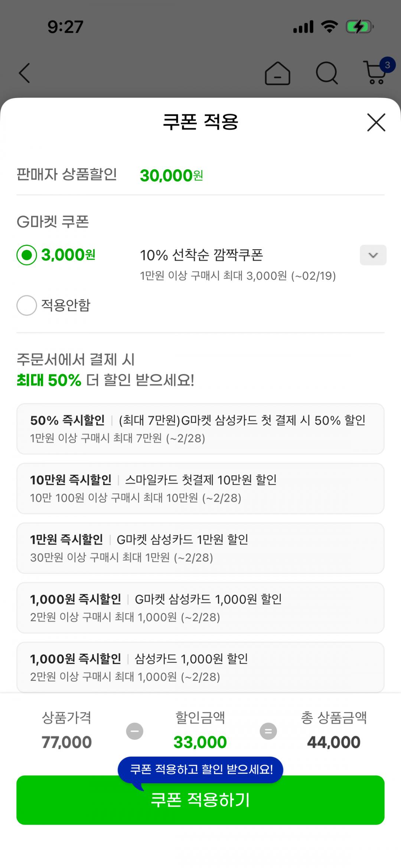Tap the last 삼성카드 1,000원 할인 offer
This screenshot has width=401, height=868.
200,667
